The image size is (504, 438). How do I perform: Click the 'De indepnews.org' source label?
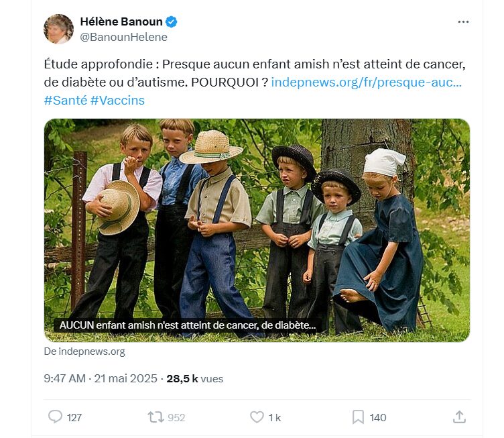point(84,351)
